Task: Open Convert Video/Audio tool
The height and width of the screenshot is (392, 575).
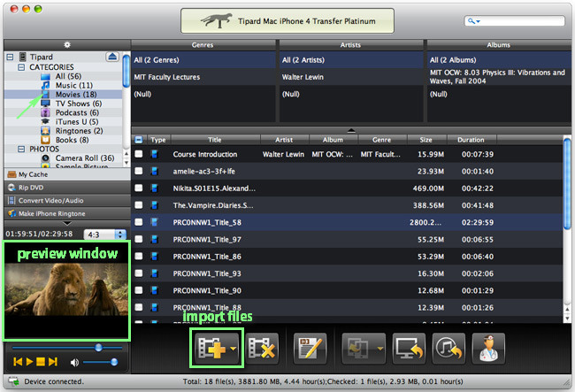Action: click(67, 201)
